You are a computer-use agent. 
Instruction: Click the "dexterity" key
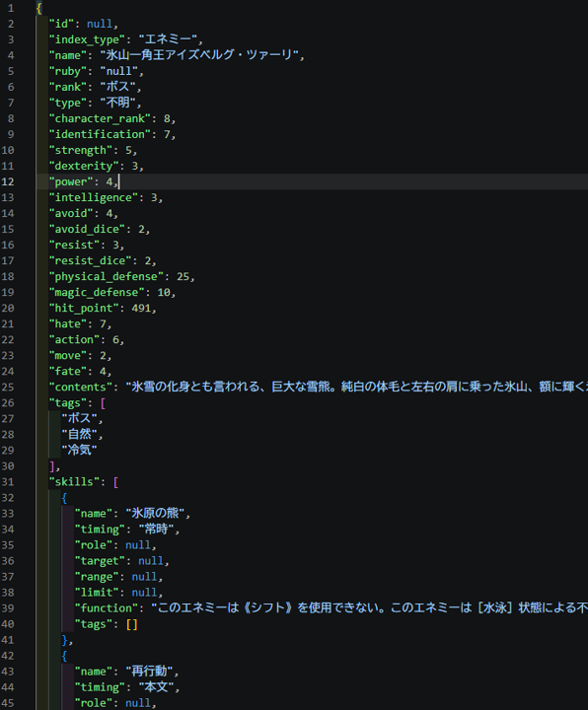click(84, 166)
